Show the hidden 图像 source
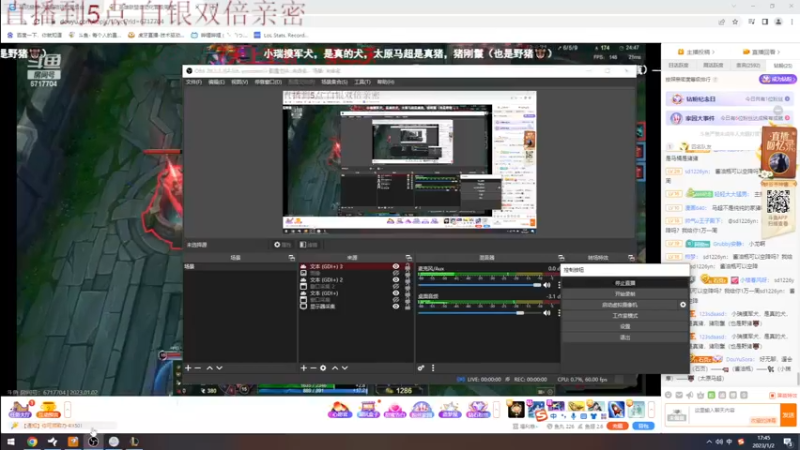 pyautogui.click(x=395, y=273)
